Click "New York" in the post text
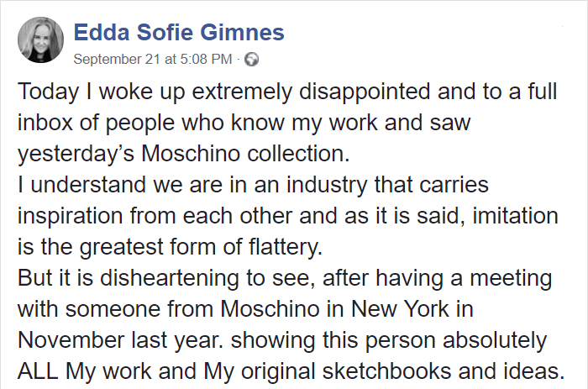 (403, 309)
